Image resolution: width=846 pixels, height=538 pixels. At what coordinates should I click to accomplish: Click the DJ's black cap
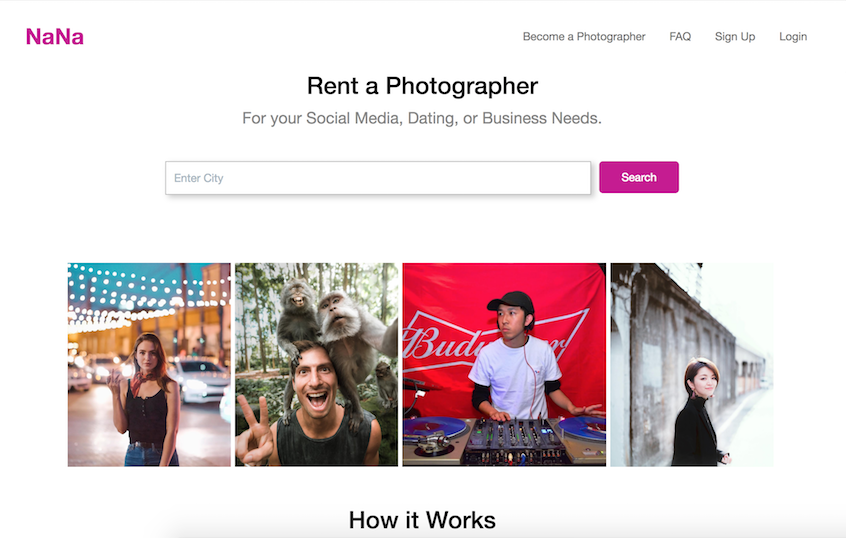click(512, 300)
